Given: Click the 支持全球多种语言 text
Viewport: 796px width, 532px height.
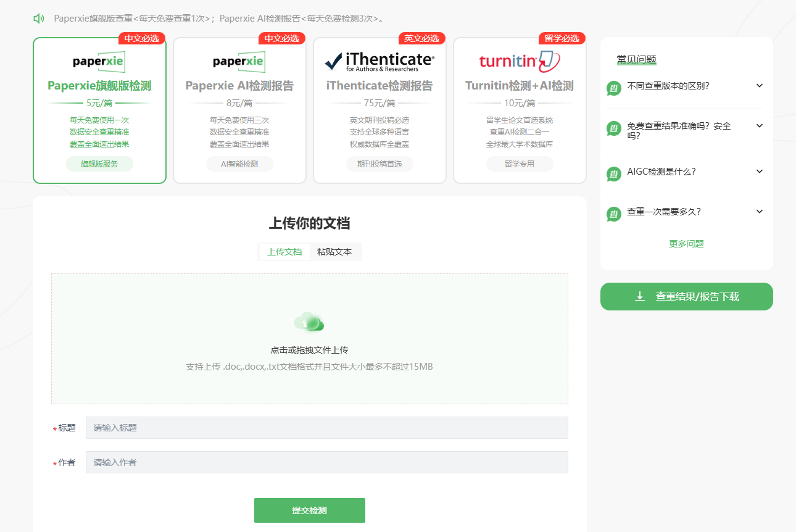Looking at the screenshot, I should click(379, 132).
